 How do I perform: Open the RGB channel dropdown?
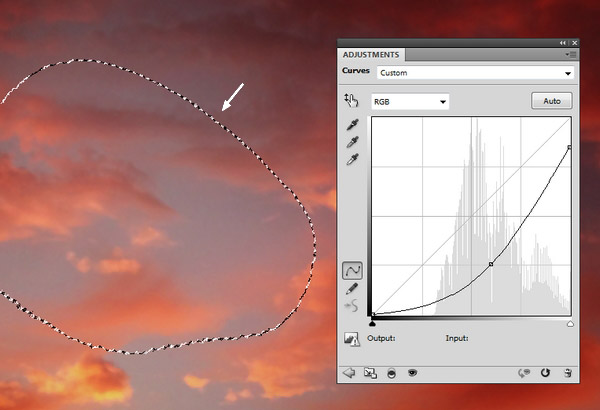point(409,101)
